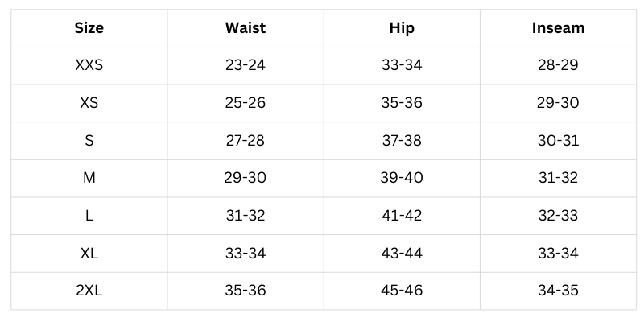Image resolution: width=644 pixels, height=322 pixels.
Task: Click inseam value 28-29 for XXS
Action: 558,65
